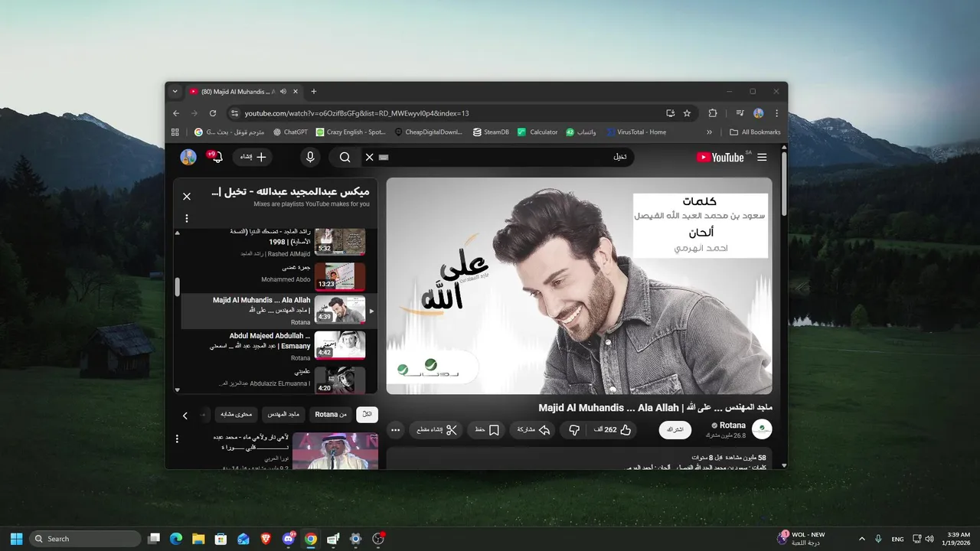Open the YouTube hamburger guide menu
The width and height of the screenshot is (980, 551).
[x=762, y=157]
